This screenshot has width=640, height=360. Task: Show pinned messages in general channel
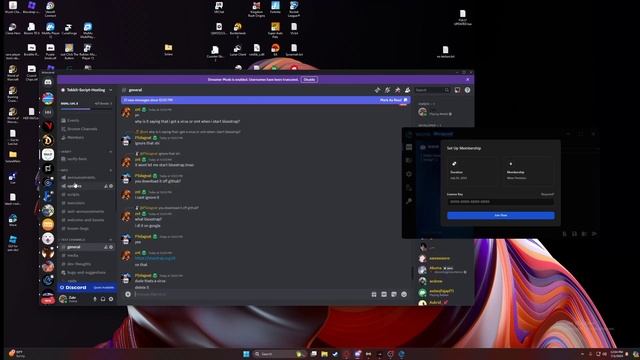[398, 90]
